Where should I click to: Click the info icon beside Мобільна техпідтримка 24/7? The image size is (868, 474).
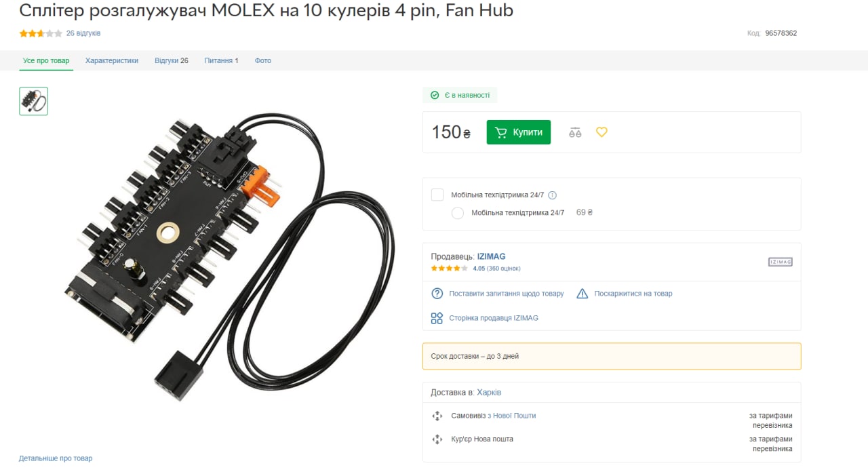tap(552, 195)
